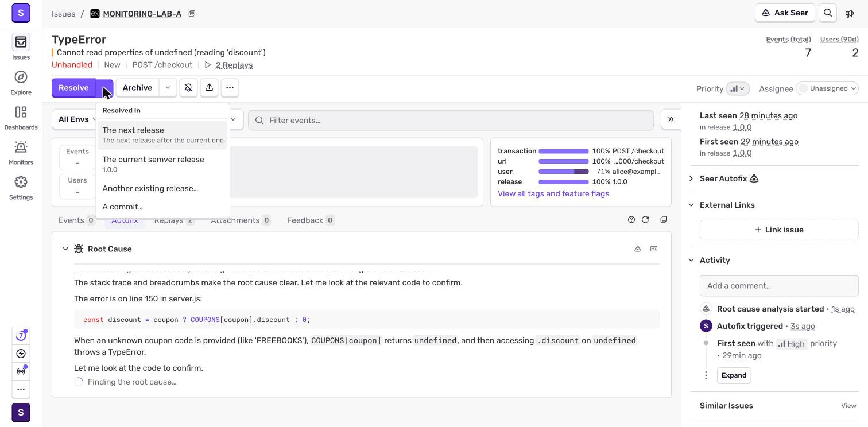Viewport: 868px width, 427px height.
Task: Select Another existing release… option
Action: tap(162, 188)
